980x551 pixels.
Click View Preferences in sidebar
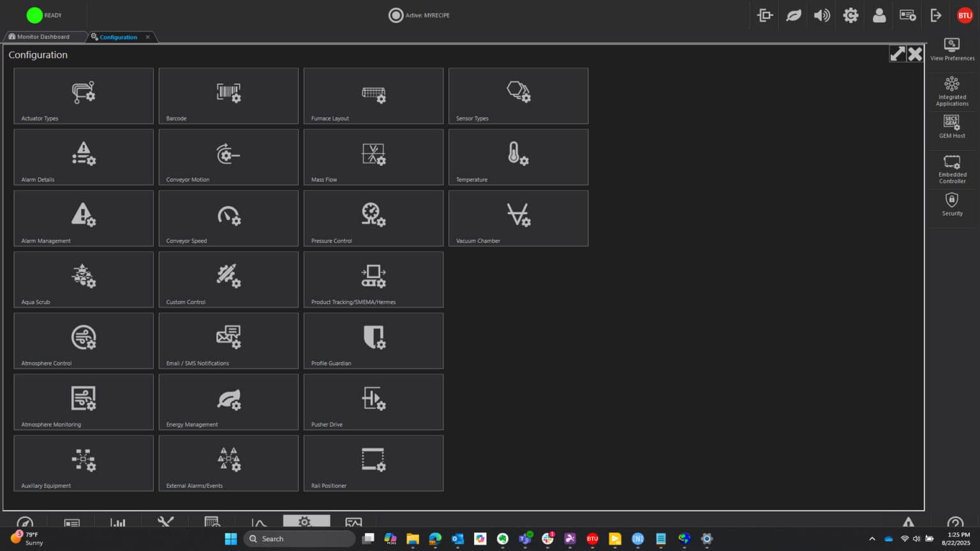click(952, 49)
